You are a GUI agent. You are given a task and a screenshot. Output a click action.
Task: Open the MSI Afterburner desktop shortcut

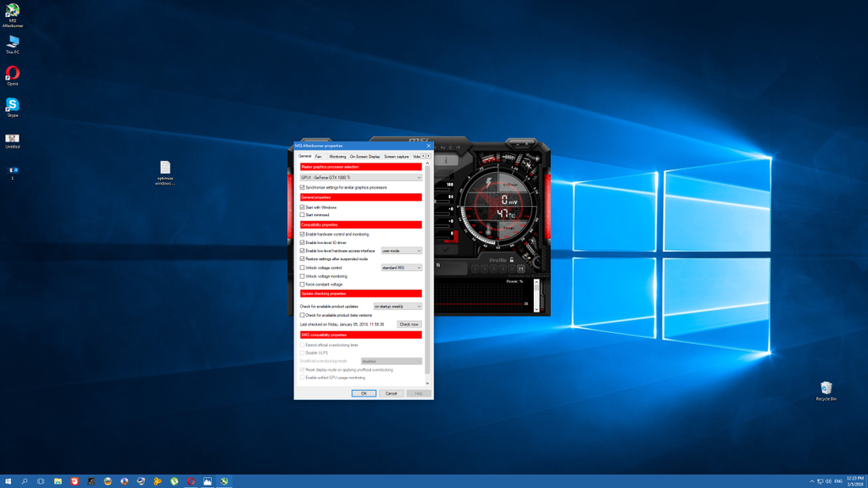[x=13, y=12]
